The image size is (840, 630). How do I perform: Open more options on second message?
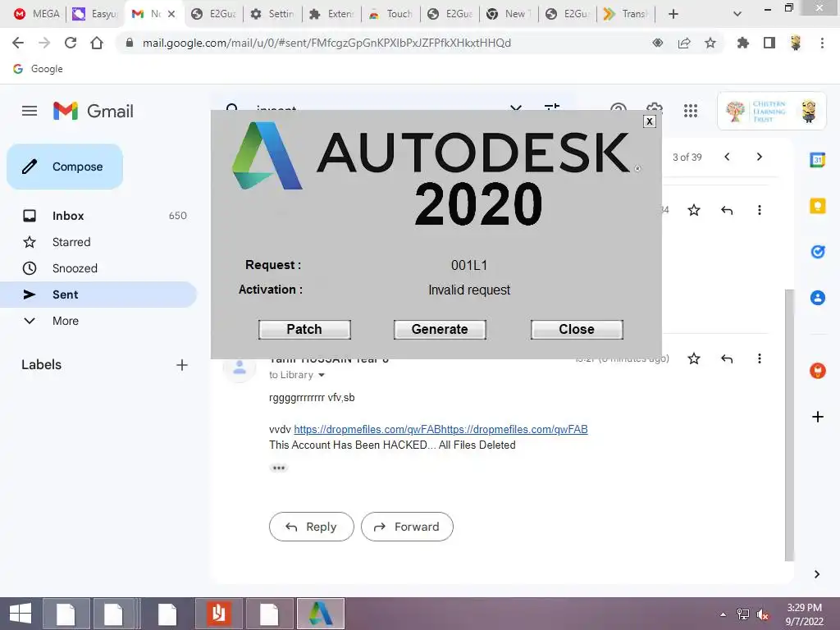coord(759,358)
